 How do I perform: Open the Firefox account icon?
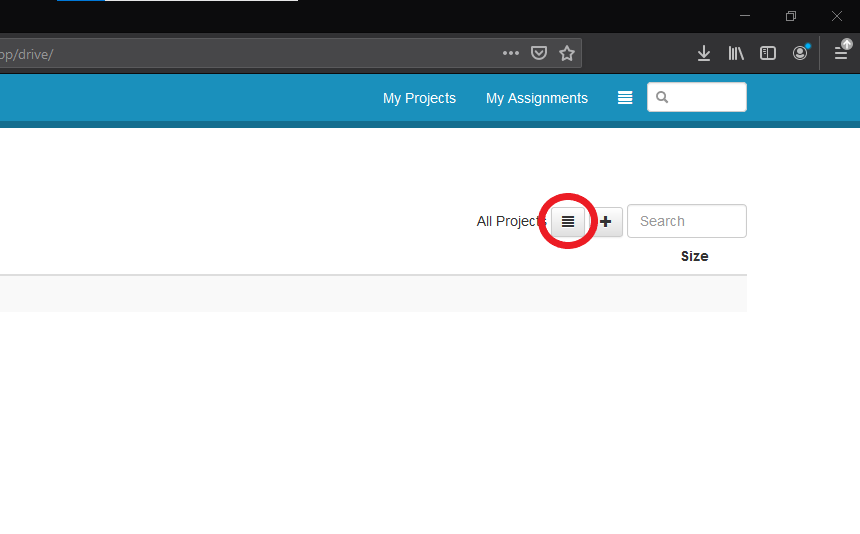(x=800, y=53)
